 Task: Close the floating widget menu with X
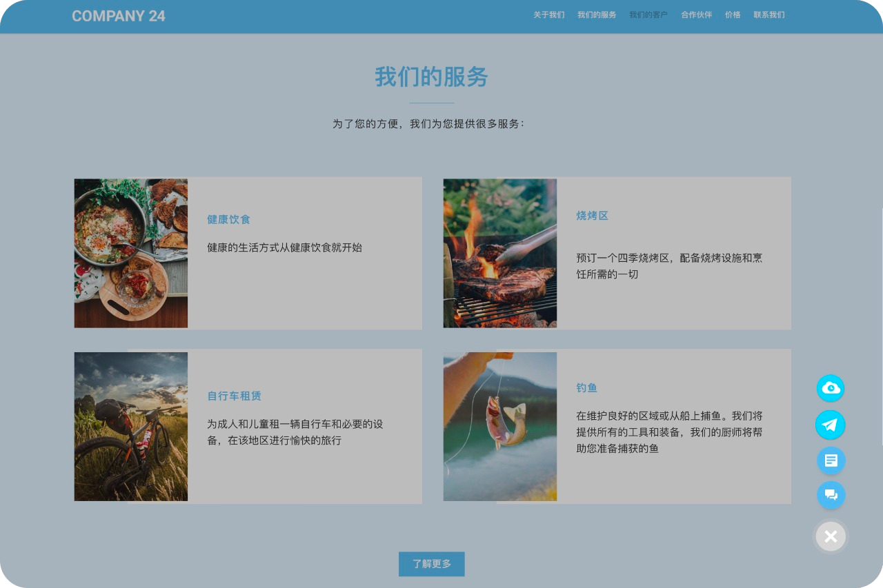tap(831, 536)
